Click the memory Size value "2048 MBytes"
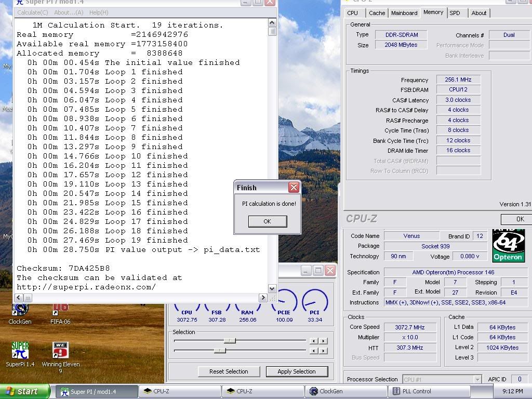 (x=401, y=45)
